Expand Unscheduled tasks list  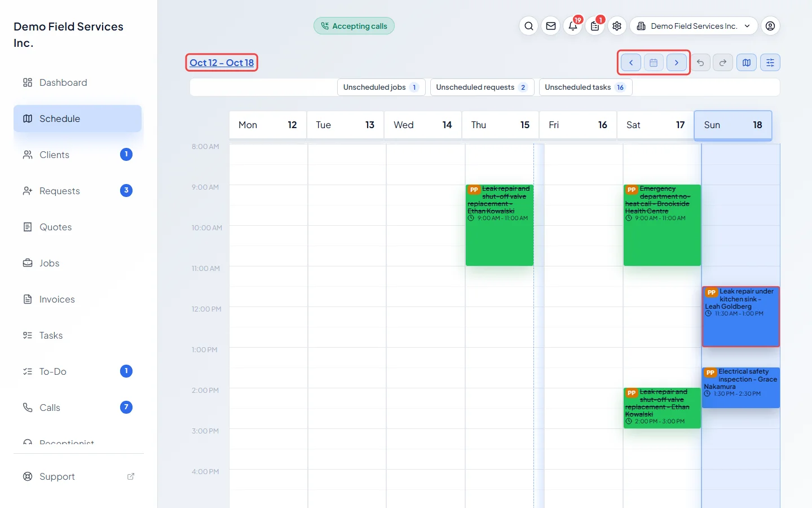[585, 87]
